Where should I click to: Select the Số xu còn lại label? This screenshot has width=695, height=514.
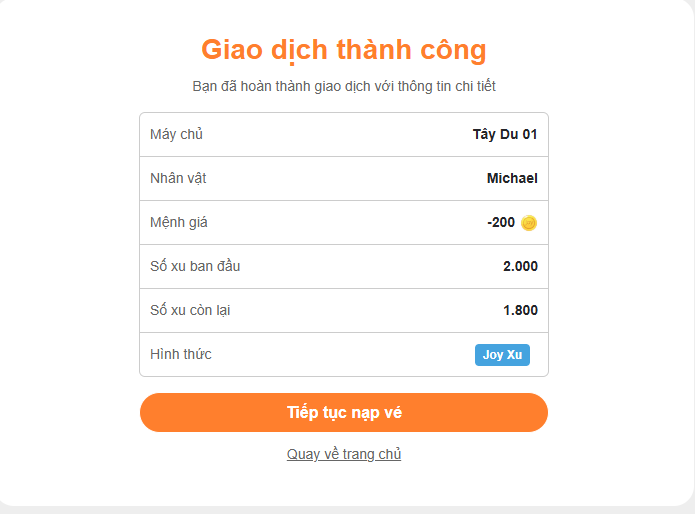point(190,311)
